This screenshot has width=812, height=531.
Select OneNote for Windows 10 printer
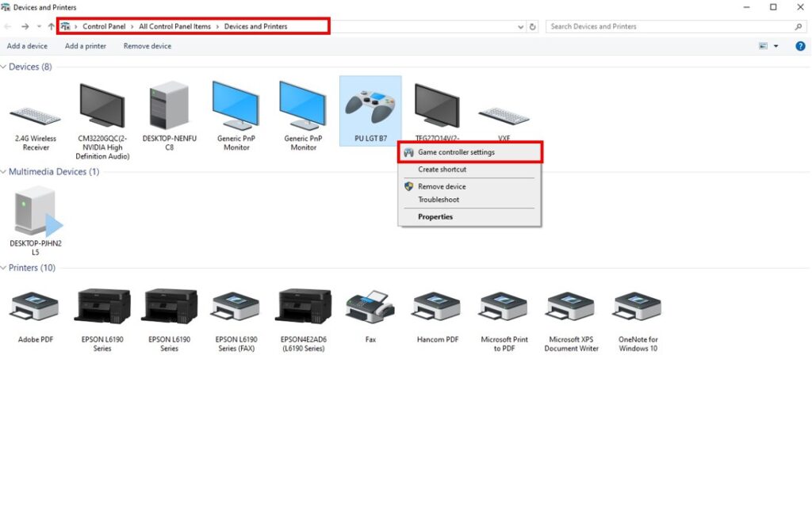(638, 307)
